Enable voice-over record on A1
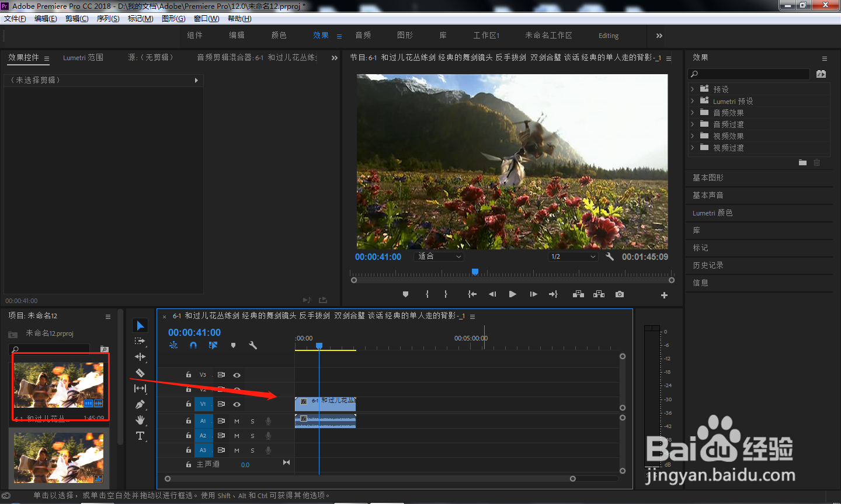The height and width of the screenshot is (504, 841). pyautogui.click(x=268, y=421)
